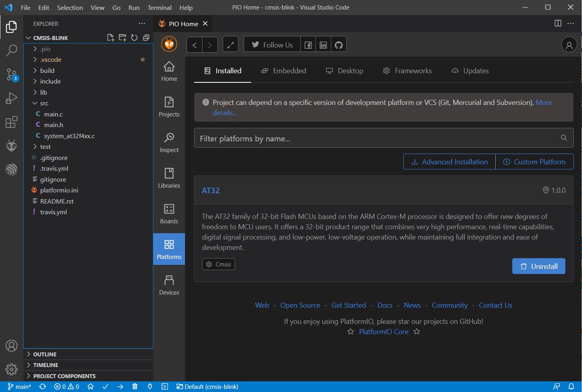Screen dimensions: 582x392
Task: Open the Explorer view in activity bar
Action: point(11,27)
